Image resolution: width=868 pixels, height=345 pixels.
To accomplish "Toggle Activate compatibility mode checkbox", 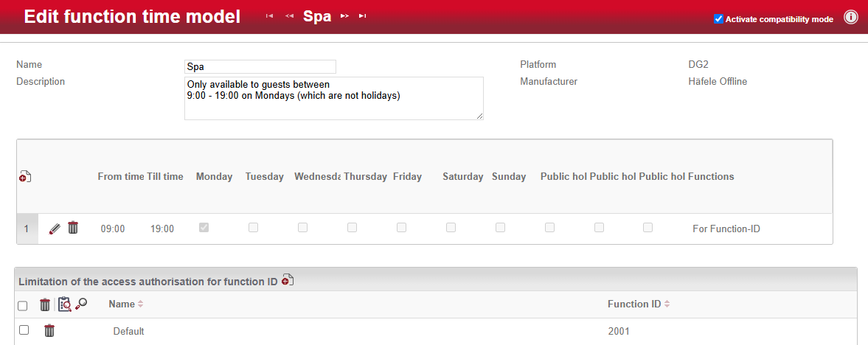I will (718, 19).
